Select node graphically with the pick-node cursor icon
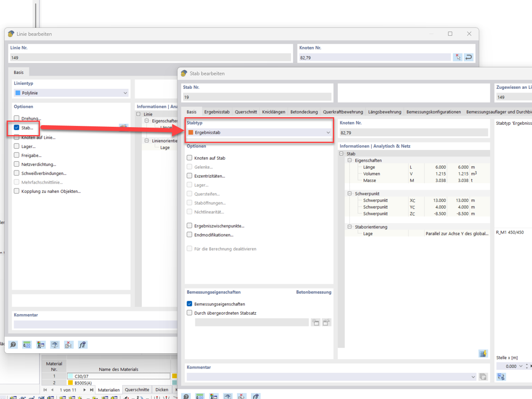Screen dimensions: 532x399 [458, 57]
